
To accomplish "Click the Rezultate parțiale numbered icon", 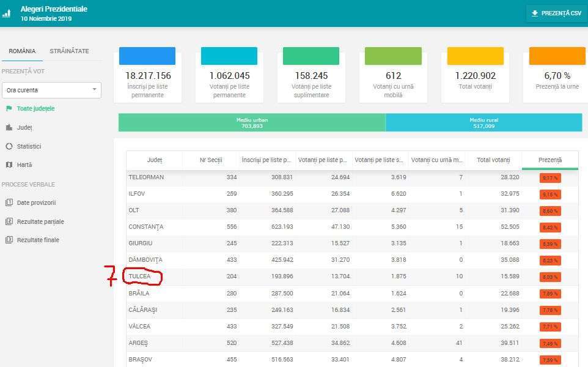I will coord(9,221).
